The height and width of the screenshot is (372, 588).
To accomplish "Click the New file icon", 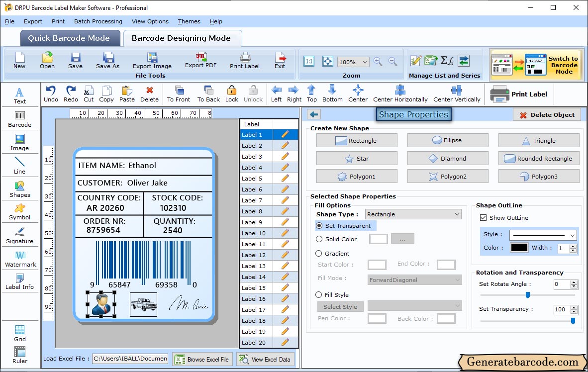I will 19,60.
